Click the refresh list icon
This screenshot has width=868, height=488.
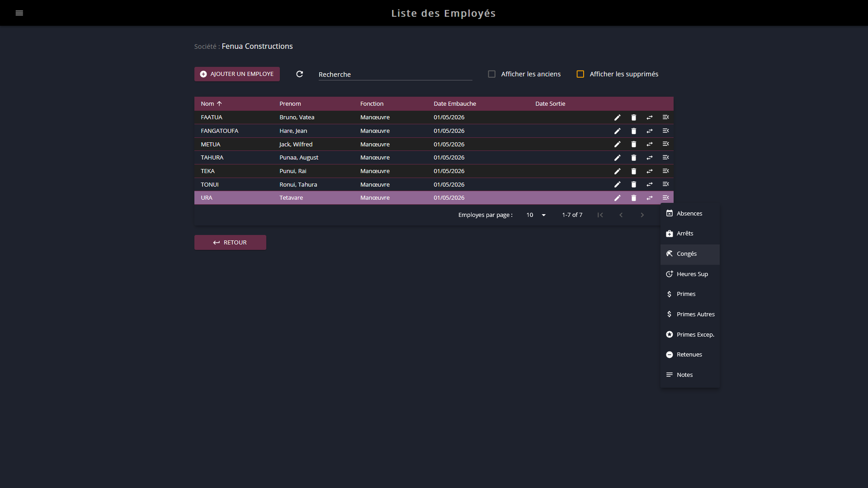(x=299, y=74)
